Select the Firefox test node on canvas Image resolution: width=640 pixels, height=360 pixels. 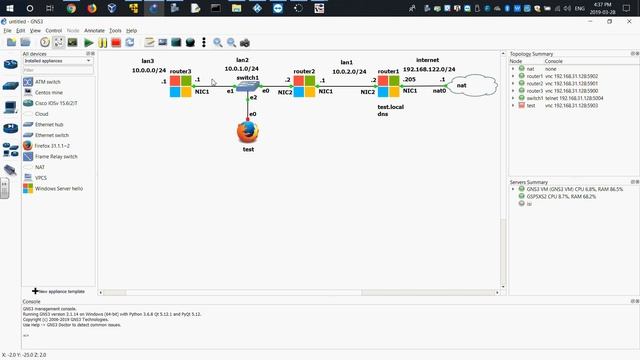click(x=248, y=132)
